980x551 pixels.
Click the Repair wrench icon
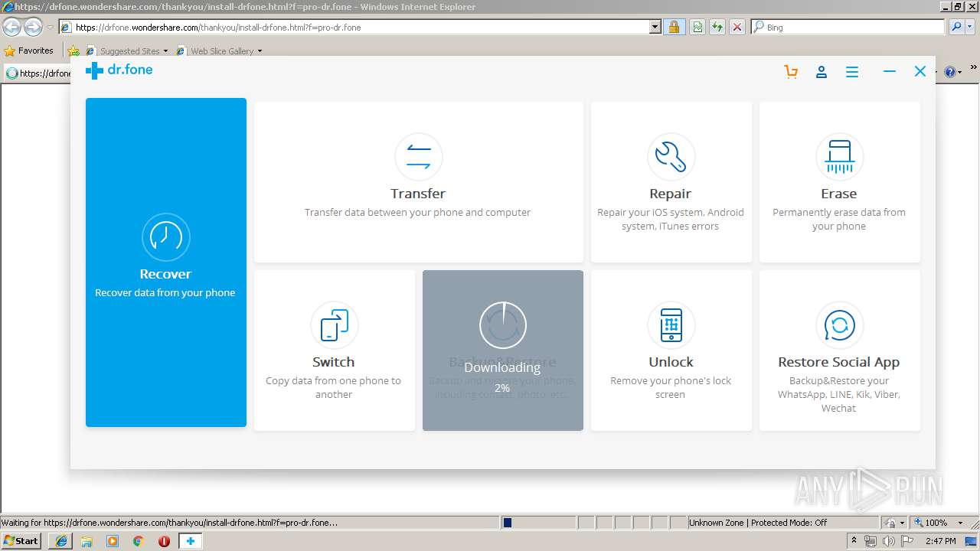click(671, 157)
